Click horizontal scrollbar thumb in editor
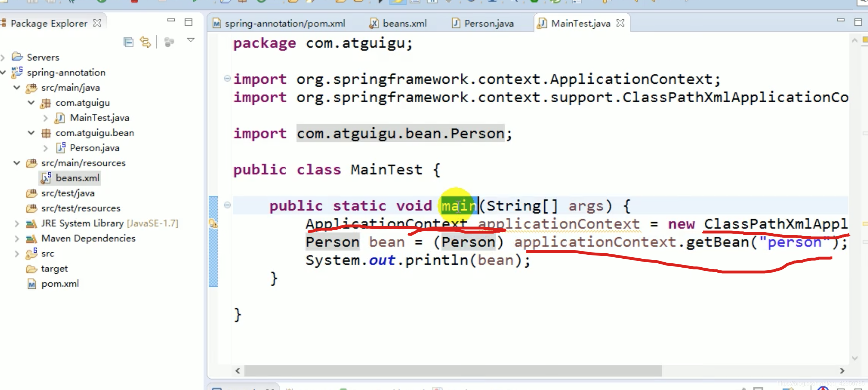Viewport: 868px width, 390px height. 453,371
